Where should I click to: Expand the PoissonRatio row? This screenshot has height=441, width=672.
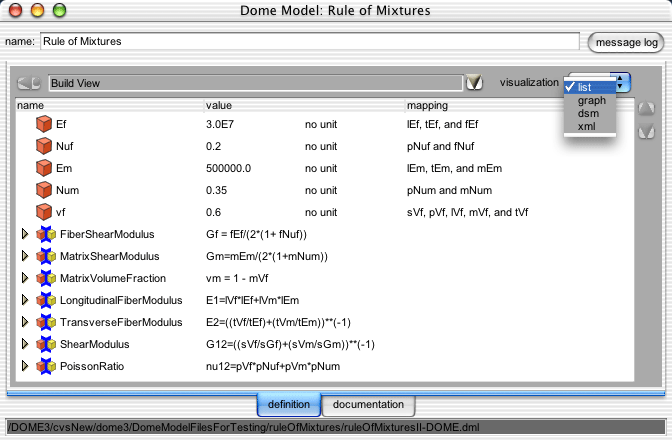tap(25, 366)
